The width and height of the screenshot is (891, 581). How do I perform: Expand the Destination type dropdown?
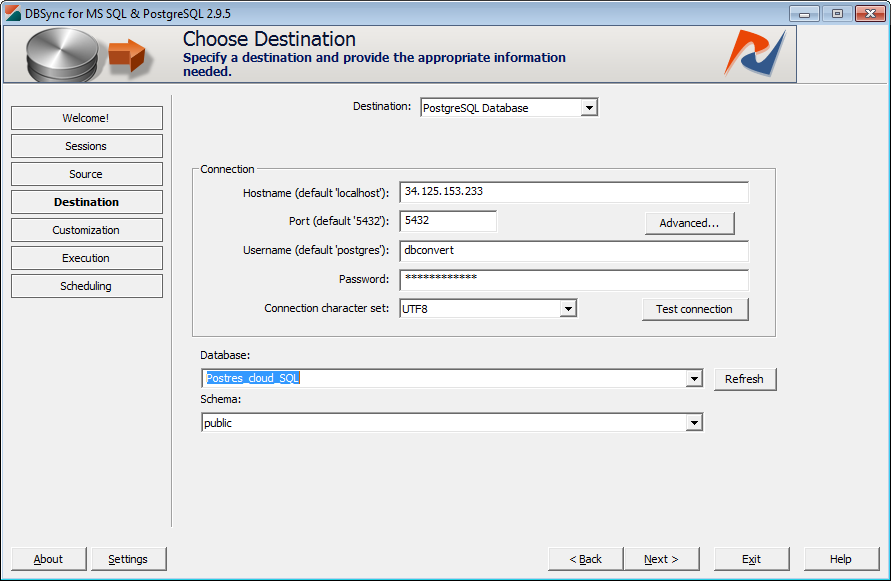click(589, 107)
